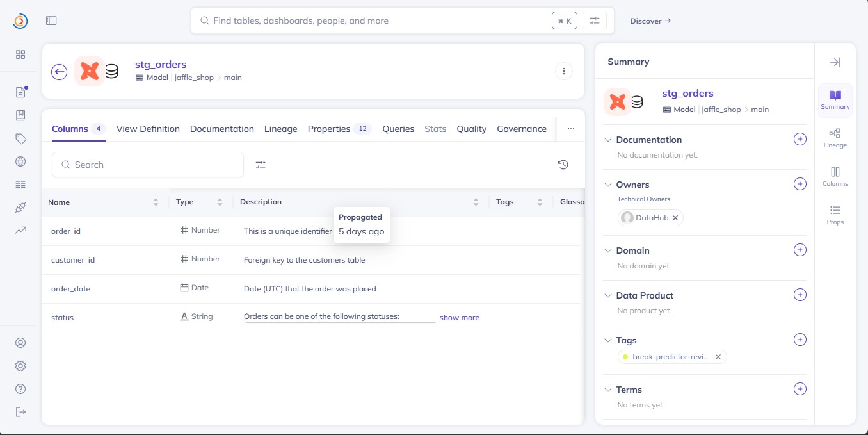Switch to the Governance tab
The width and height of the screenshot is (868, 435).
(522, 129)
